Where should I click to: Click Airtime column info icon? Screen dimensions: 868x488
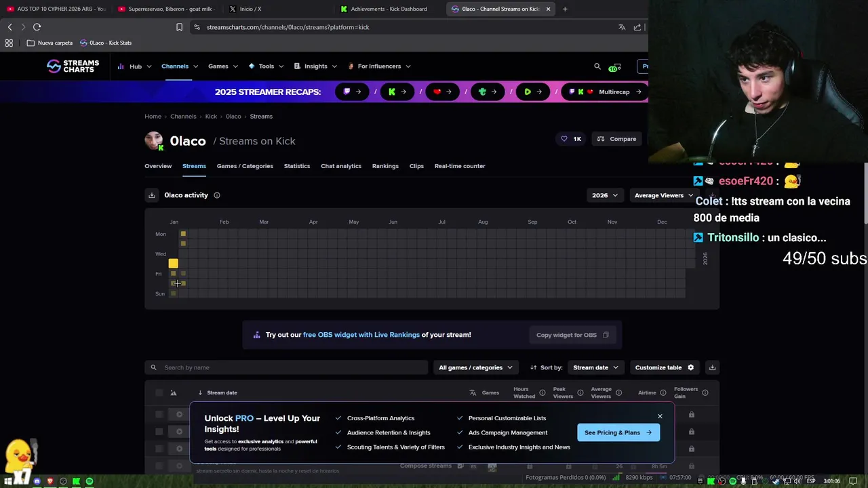tap(663, 392)
